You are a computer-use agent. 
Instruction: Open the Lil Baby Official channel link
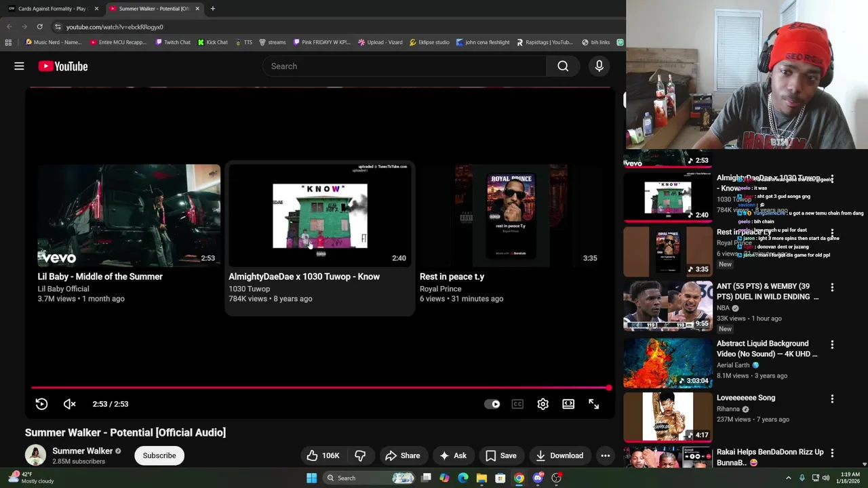pyautogui.click(x=63, y=289)
